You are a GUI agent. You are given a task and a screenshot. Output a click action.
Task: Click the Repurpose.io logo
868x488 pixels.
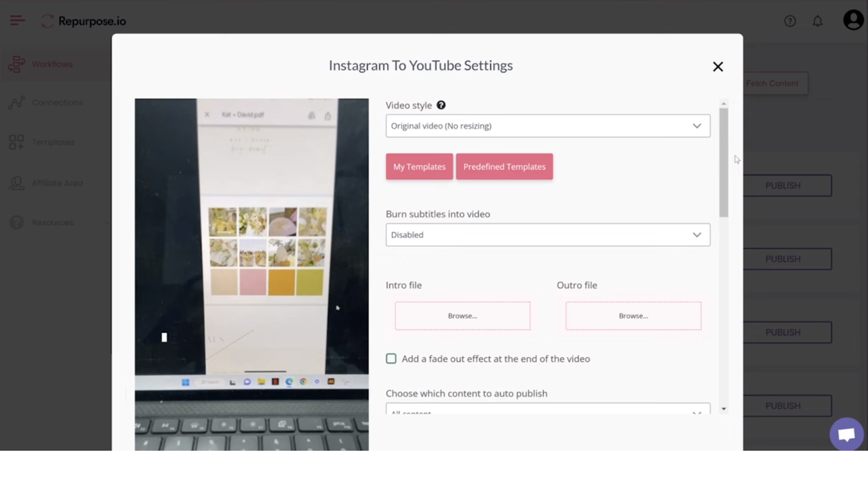83,21
